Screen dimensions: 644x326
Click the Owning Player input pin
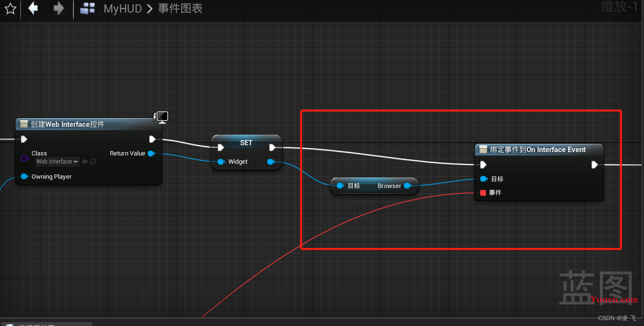pos(24,176)
